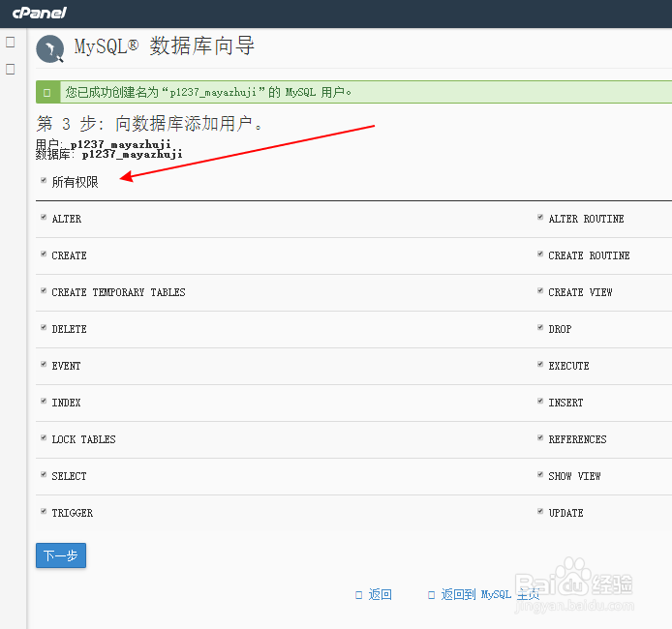Click the MySQL® 数据库向导 page title
672x629 pixels.
pyautogui.click(x=165, y=46)
